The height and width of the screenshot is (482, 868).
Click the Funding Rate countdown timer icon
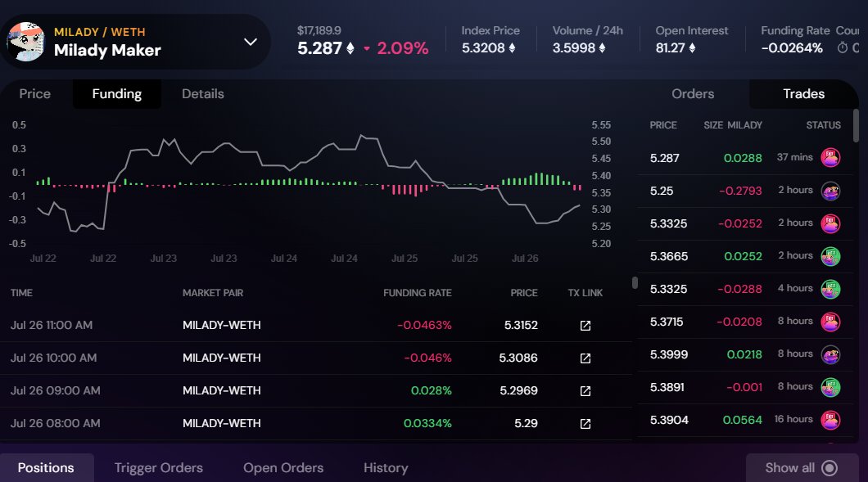[x=842, y=48]
